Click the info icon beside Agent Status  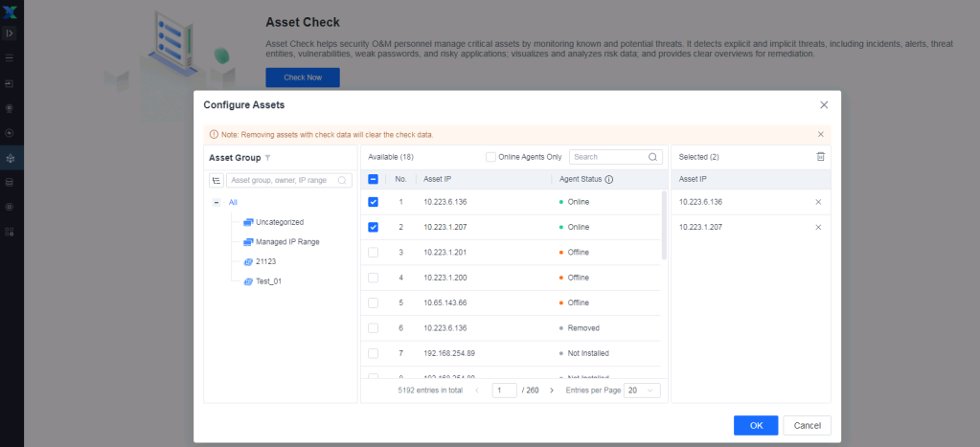608,179
